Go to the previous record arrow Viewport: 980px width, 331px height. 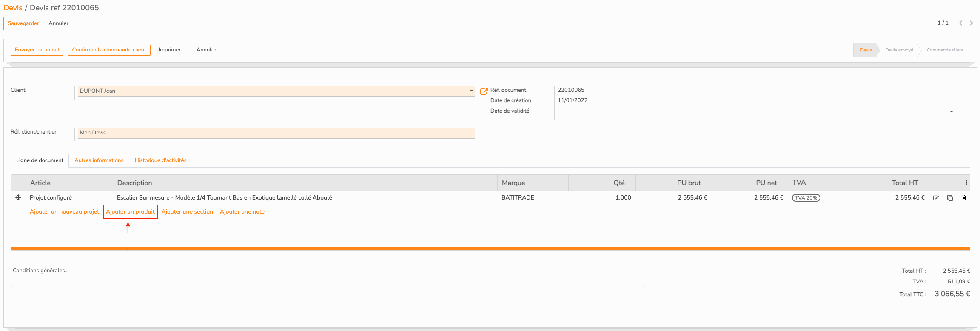(x=960, y=23)
